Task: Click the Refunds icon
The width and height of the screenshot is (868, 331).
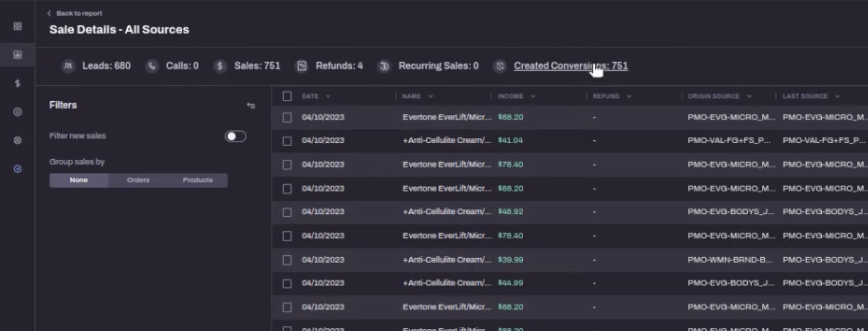Action: (x=302, y=66)
